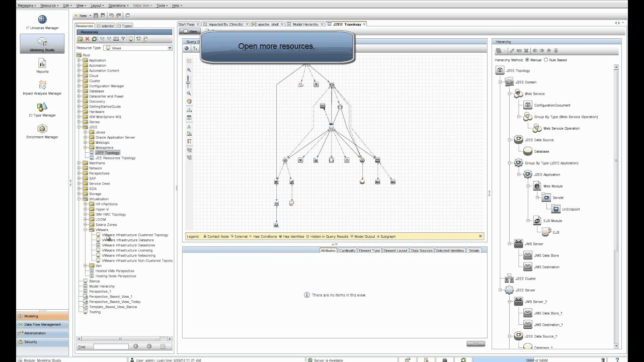This screenshot has height=362, width=644.
Task: Open the Operations menu
Action: [119, 6]
